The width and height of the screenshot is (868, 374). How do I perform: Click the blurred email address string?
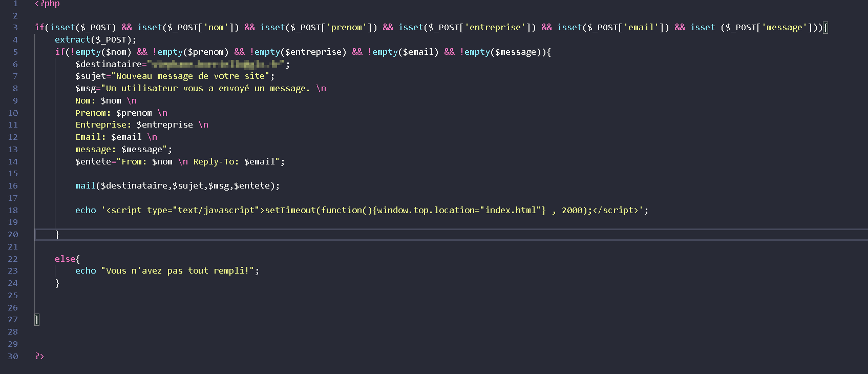click(216, 65)
